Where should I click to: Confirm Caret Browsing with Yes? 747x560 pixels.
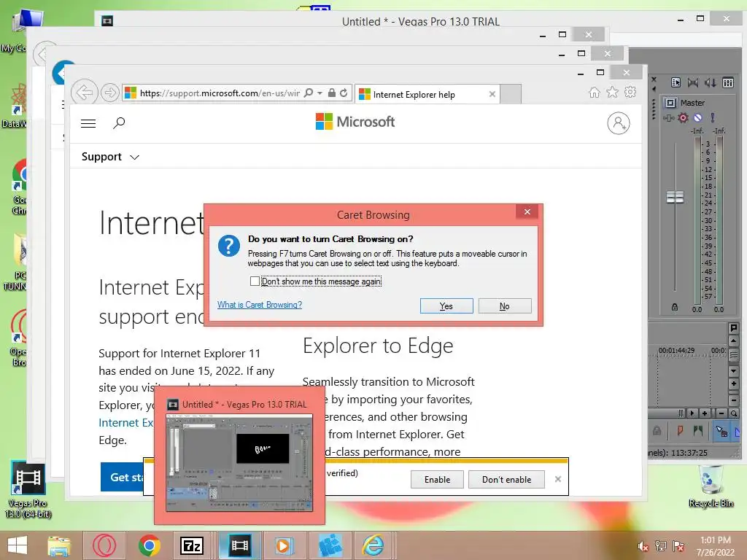point(446,306)
